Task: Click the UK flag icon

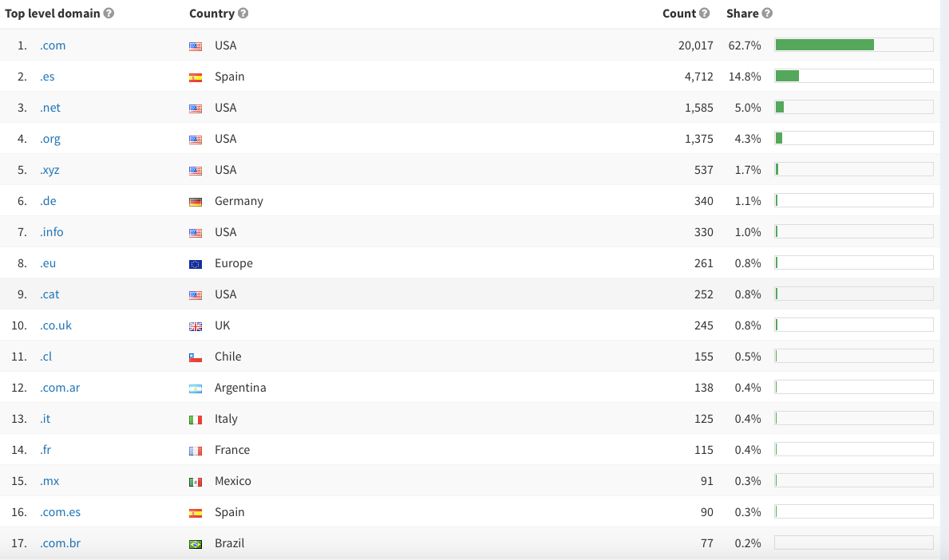Action: click(196, 326)
